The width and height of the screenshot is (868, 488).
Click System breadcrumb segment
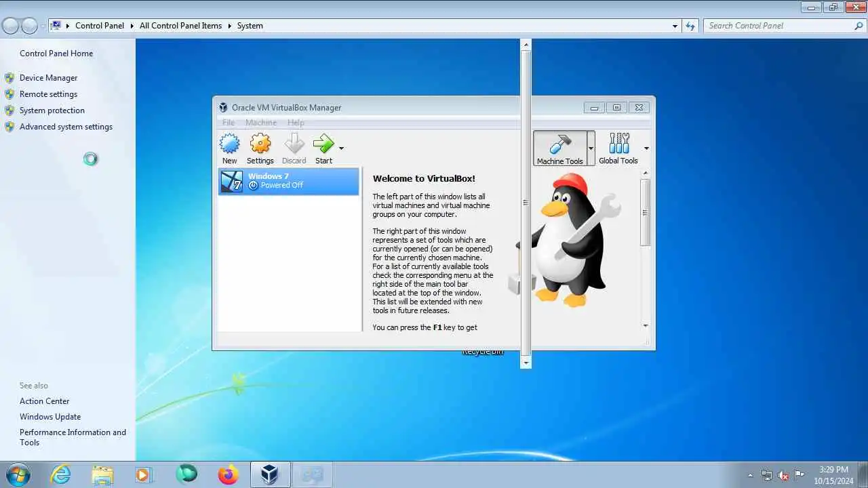[250, 26]
